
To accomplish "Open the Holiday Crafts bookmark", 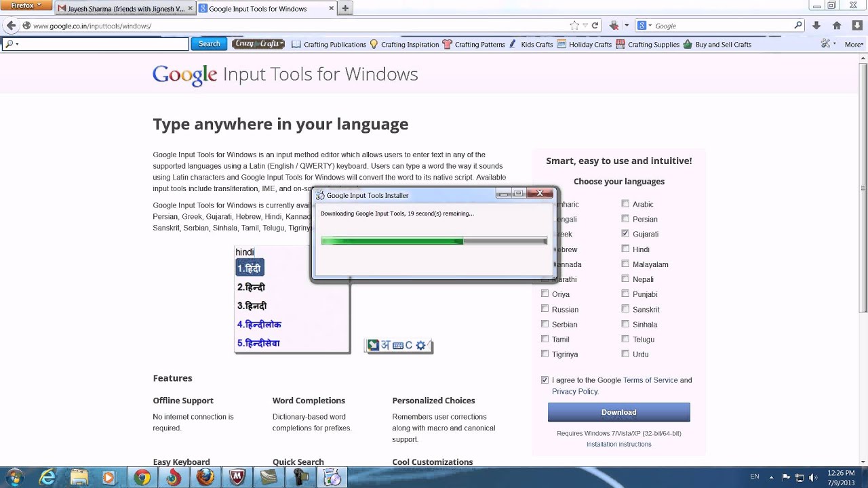I will click(584, 44).
